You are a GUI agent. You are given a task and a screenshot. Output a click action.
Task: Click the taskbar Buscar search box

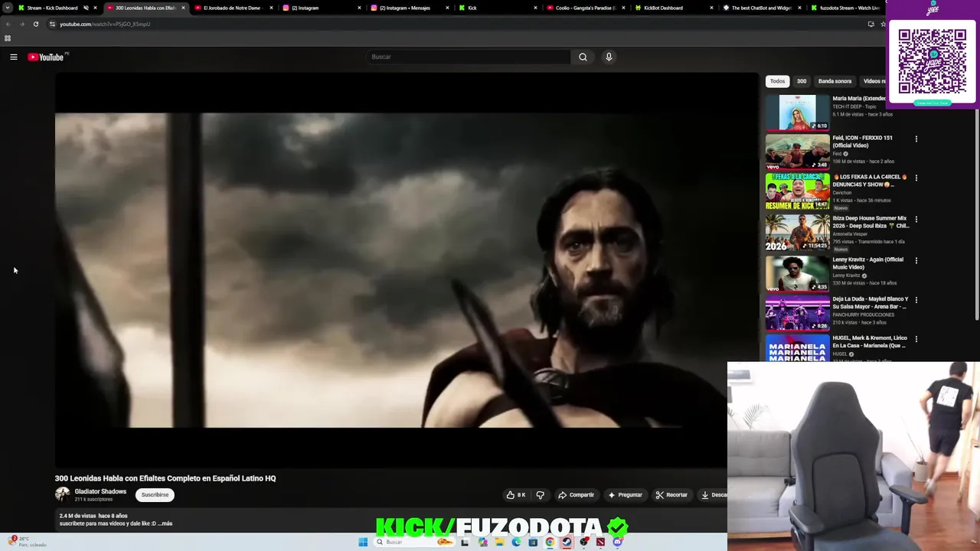point(413,542)
